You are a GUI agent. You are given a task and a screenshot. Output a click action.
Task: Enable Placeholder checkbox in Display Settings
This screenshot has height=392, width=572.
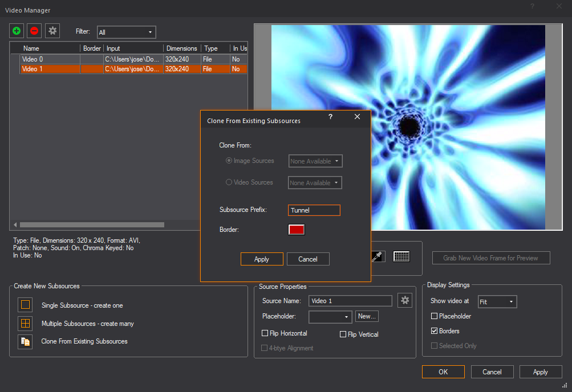click(435, 316)
